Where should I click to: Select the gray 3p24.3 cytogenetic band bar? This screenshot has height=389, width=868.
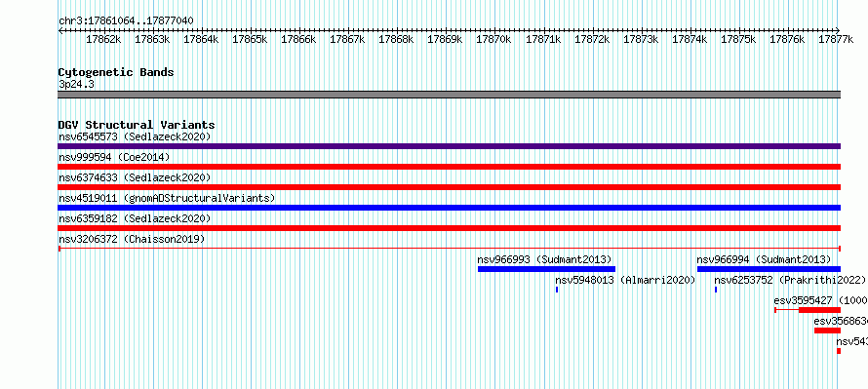pos(449,95)
